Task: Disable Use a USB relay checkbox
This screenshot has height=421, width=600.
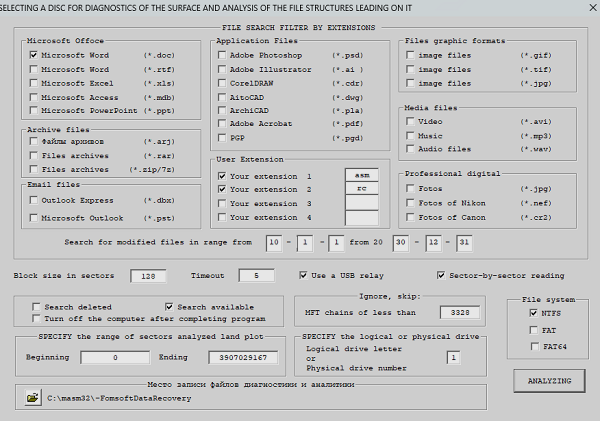Action: [x=303, y=275]
